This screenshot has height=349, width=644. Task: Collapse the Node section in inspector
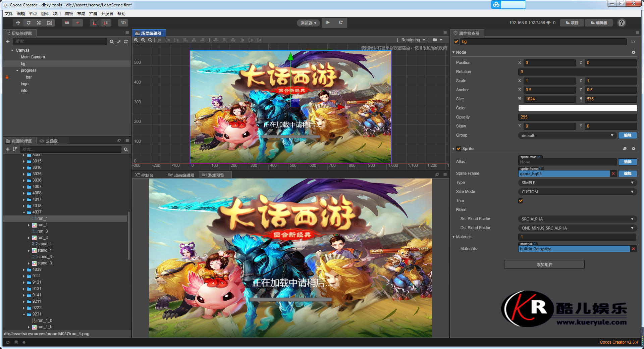pos(453,52)
